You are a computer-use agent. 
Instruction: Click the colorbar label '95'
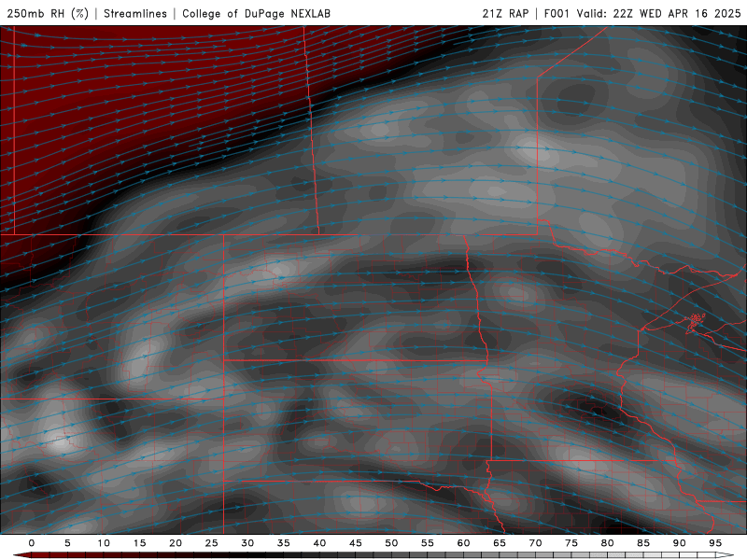pyautogui.click(x=715, y=543)
